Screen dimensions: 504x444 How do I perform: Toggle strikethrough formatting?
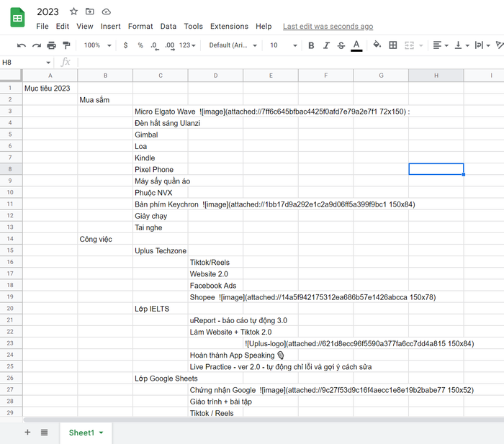[x=341, y=45]
